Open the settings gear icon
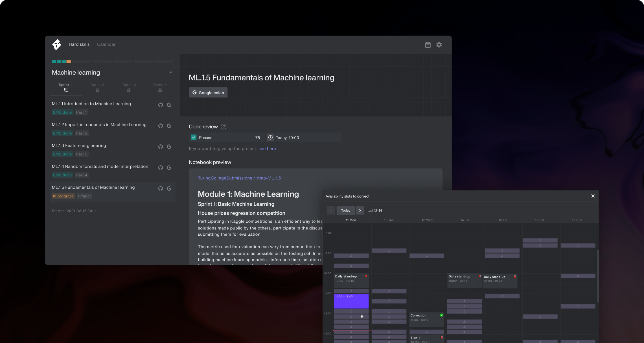This screenshot has height=343, width=644. (439, 45)
